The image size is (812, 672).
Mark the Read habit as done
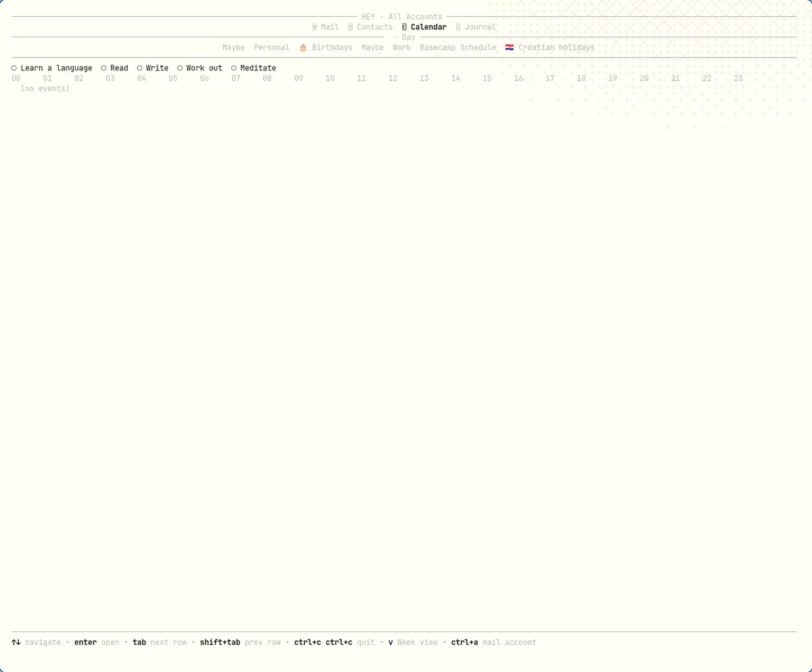(104, 68)
